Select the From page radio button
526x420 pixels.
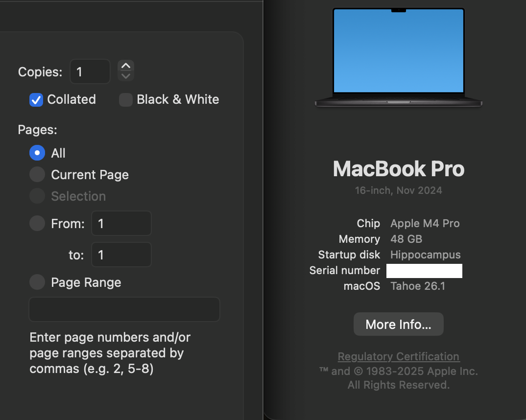click(x=37, y=223)
